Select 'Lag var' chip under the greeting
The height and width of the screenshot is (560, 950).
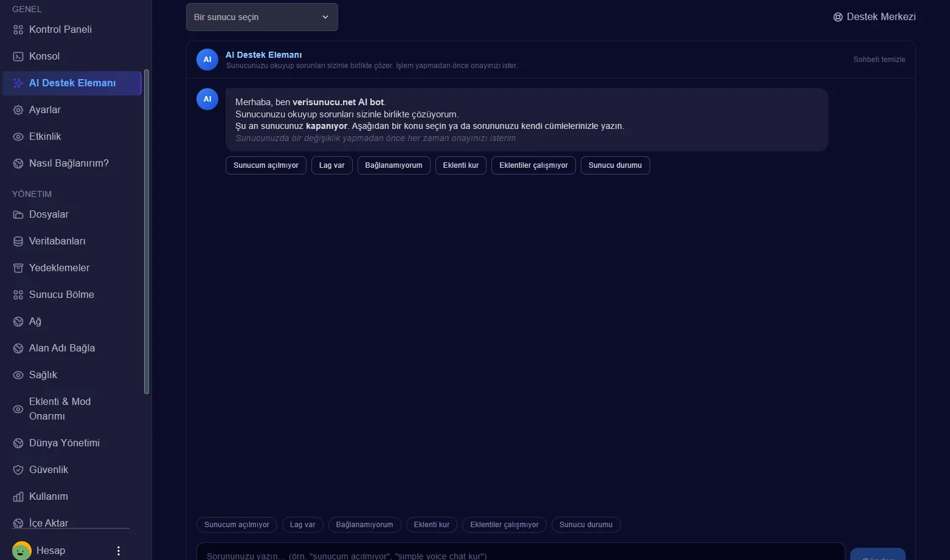(332, 165)
